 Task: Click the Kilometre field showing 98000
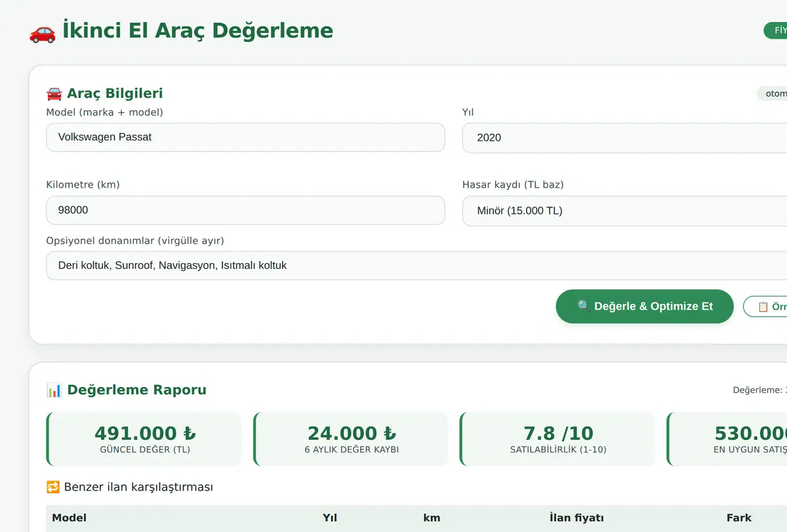245,210
